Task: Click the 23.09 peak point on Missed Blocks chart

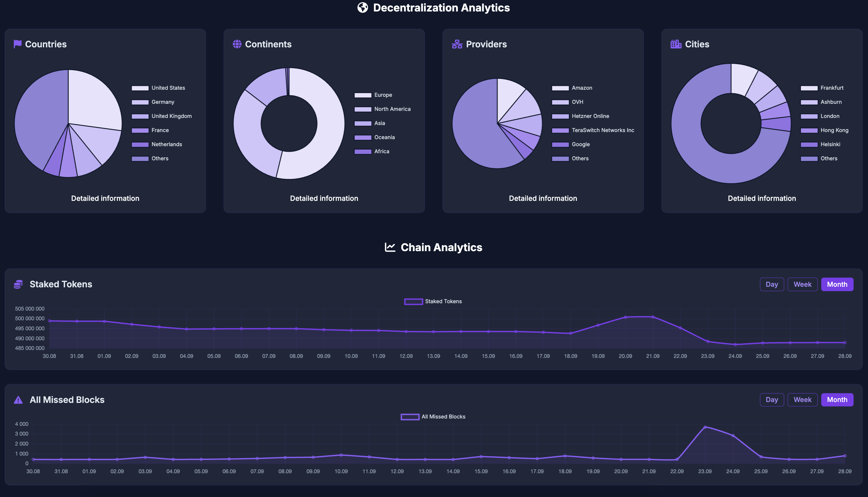Action: pos(705,427)
